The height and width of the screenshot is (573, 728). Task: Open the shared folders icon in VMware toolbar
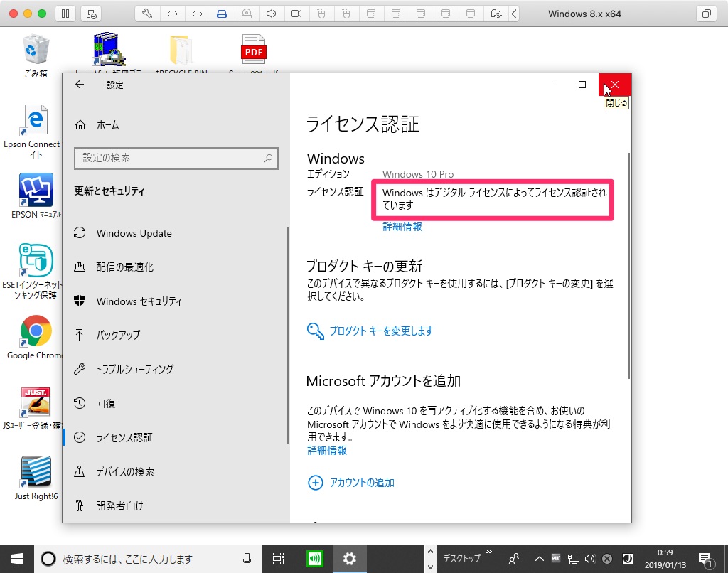496,14
